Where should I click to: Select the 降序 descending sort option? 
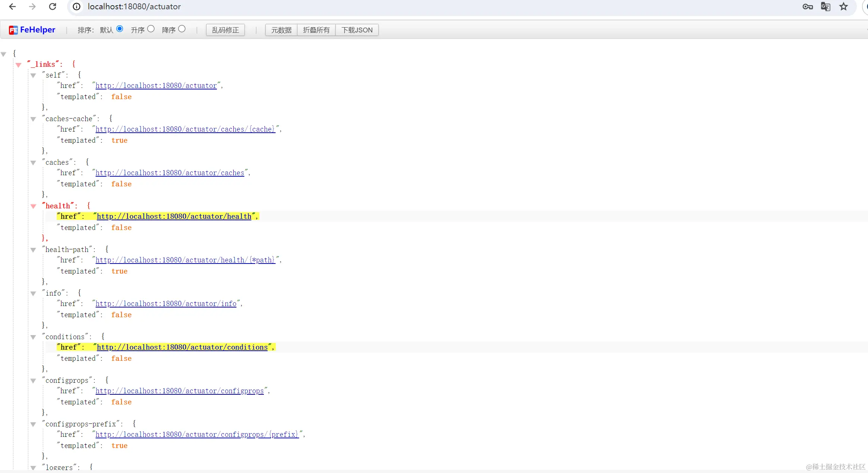[x=182, y=29]
